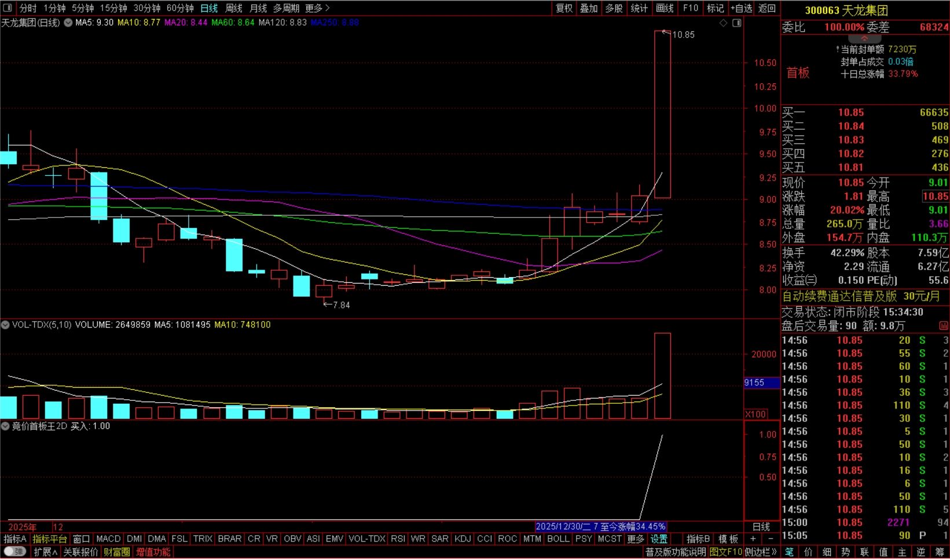The image size is (950, 560).
Task: Switch to the 5分钟 chart period
Action: coord(83,8)
